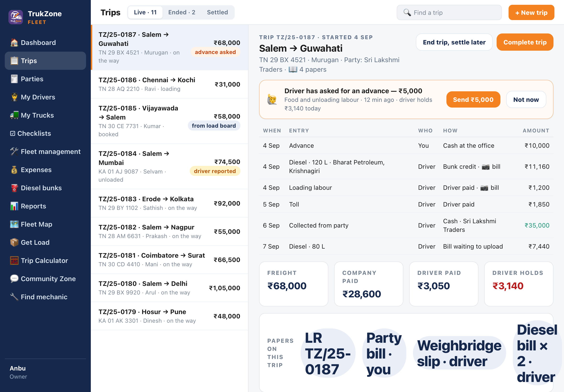The width and height of the screenshot is (564, 392).
Task: Open the 4 Sep Advance ledger entry
Action: 406,146
